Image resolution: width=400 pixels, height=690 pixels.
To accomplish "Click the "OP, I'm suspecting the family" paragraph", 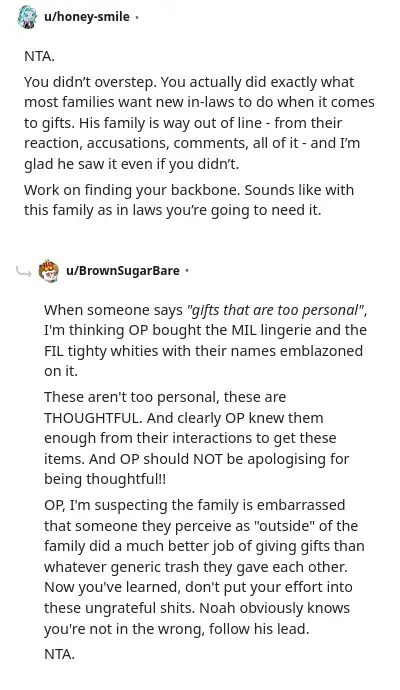I will (204, 567).
